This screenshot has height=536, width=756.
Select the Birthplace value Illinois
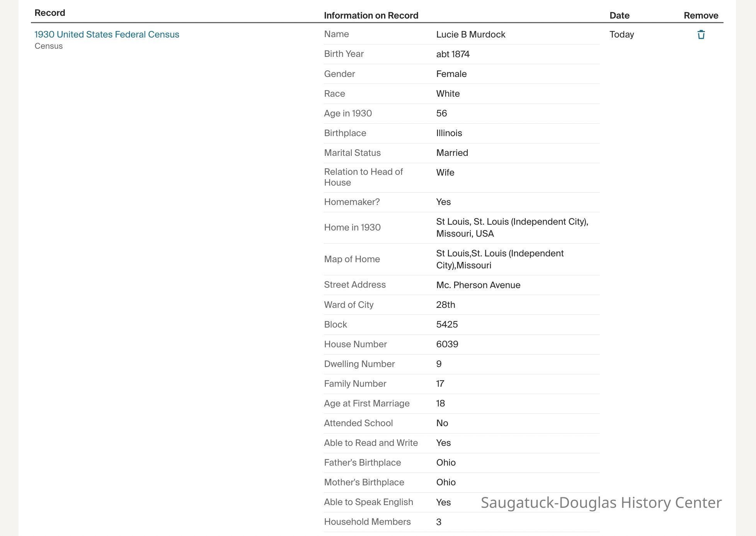449,133
